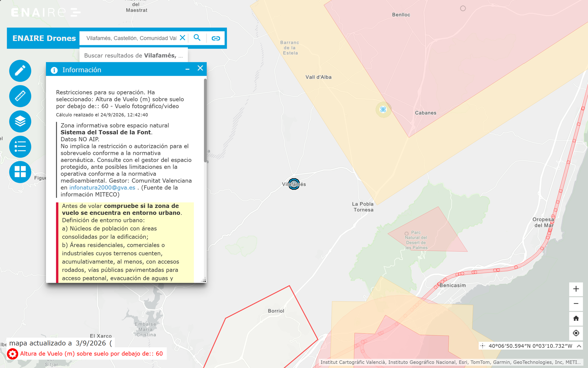The width and height of the screenshot is (588, 368).
Task: Click 'Altura de Vuelo' height label
Action: (x=92, y=354)
